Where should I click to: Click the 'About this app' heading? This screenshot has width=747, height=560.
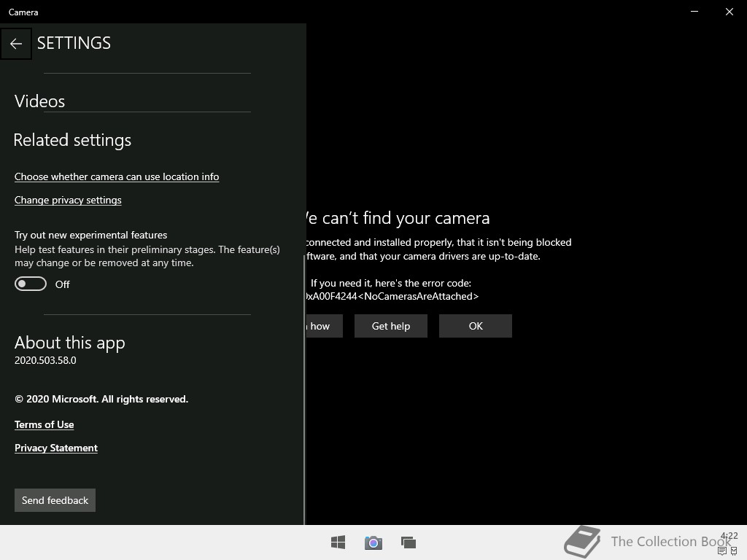(69, 343)
